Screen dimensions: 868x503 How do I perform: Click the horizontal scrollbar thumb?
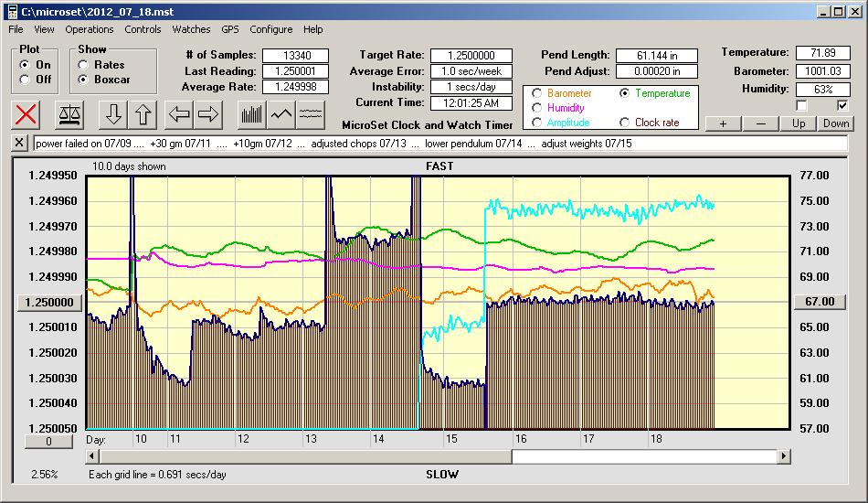coord(305,456)
